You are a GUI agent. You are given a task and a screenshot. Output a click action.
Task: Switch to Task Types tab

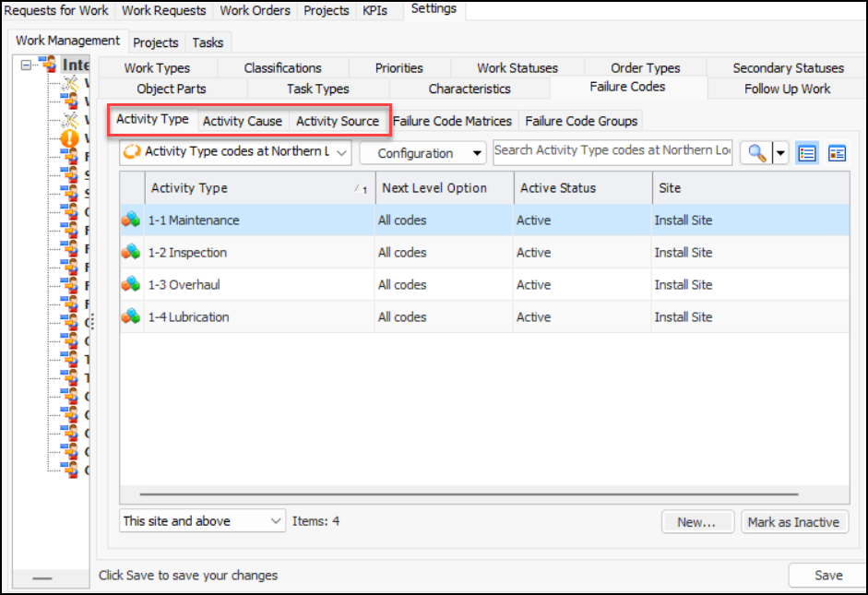pyautogui.click(x=317, y=89)
